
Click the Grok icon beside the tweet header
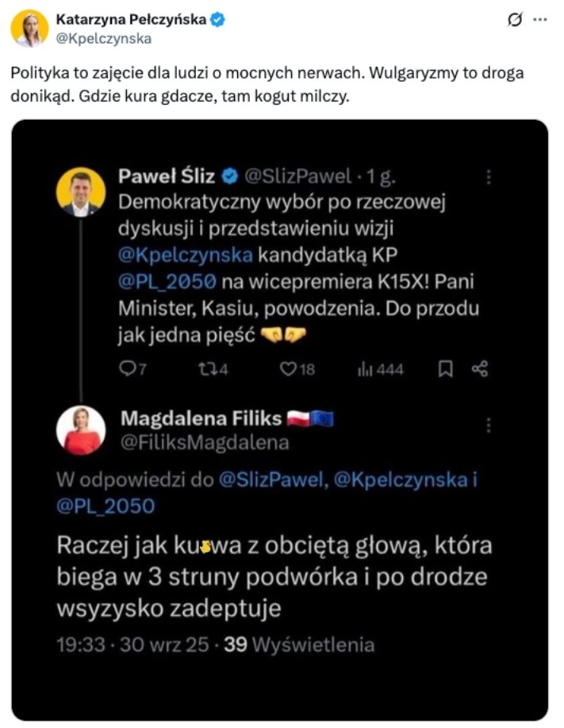pos(514,20)
